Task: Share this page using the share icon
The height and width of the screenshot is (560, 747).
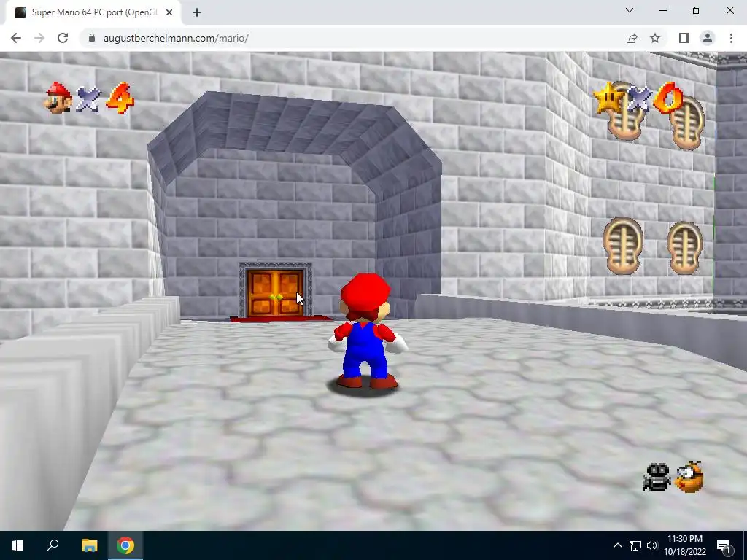Action: pyautogui.click(x=632, y=38)
